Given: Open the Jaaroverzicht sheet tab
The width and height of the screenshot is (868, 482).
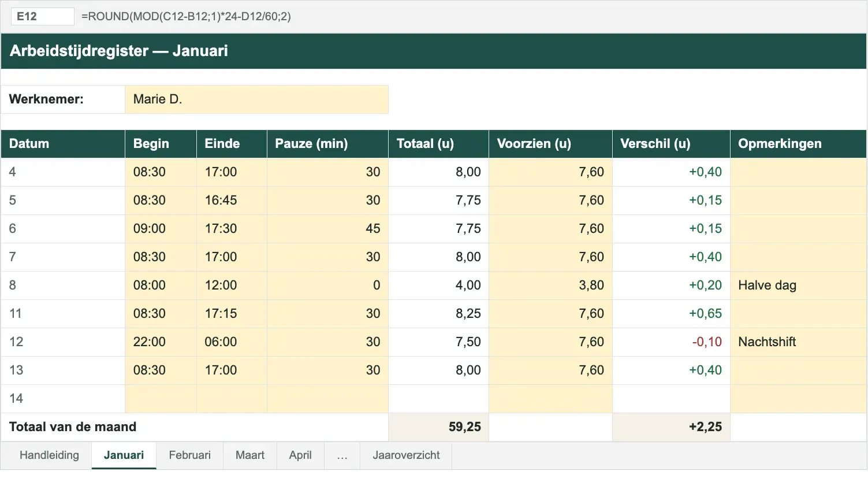Looking at the screenshot, I should tap(406, 455).
